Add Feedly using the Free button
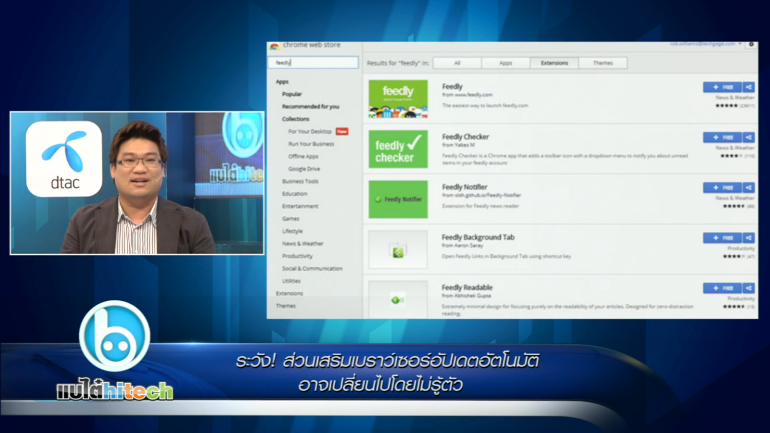Viewport: 770px width, 433px height. point(722,88)
